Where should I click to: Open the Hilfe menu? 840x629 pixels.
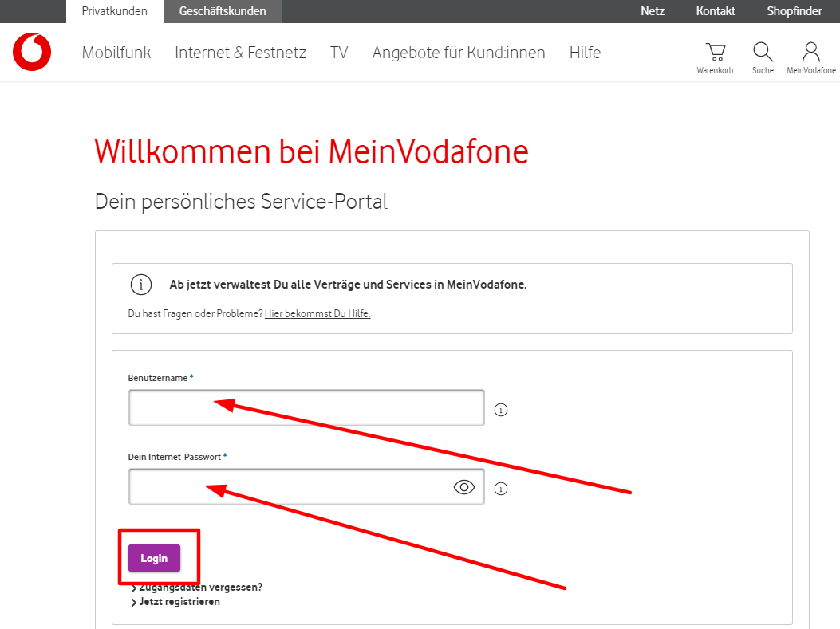coord(585,53)
